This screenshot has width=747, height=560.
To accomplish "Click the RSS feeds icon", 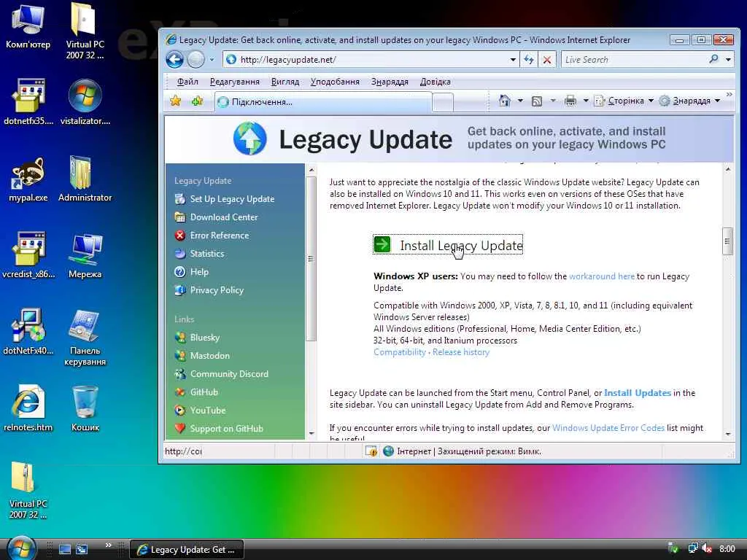I will (536, 101).
